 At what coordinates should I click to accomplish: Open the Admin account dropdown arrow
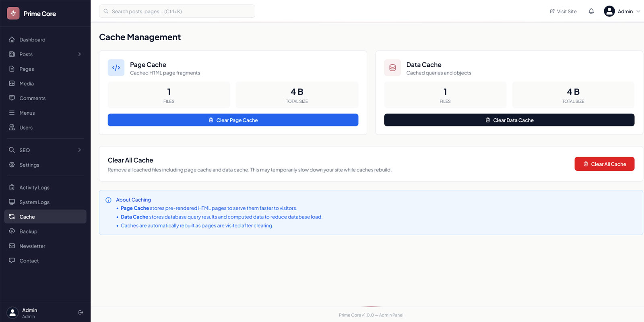pyautogui.click(x=638, y=11)
